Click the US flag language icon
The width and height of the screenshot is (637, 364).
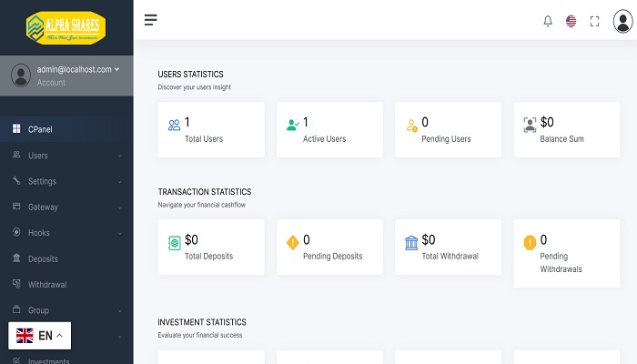[571, 21]
